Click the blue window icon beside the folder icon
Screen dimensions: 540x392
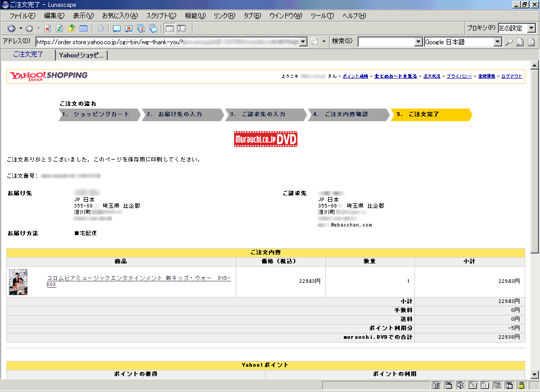[83, 28]
